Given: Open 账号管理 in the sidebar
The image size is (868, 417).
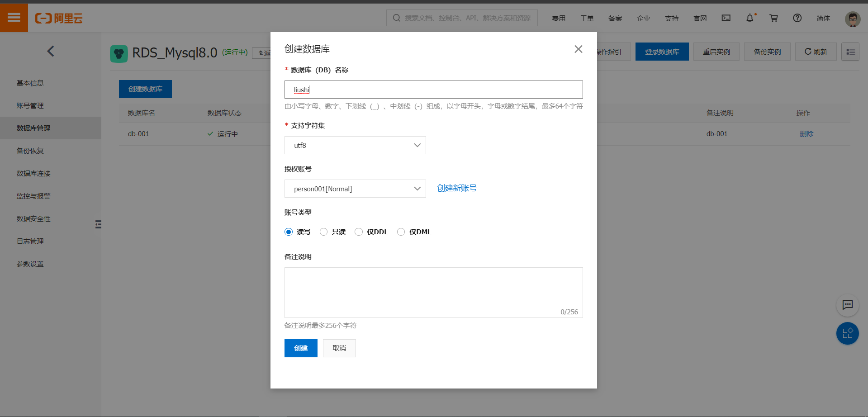Looking at the screenshot, I should pyautogui.click(x=30, y=106).
